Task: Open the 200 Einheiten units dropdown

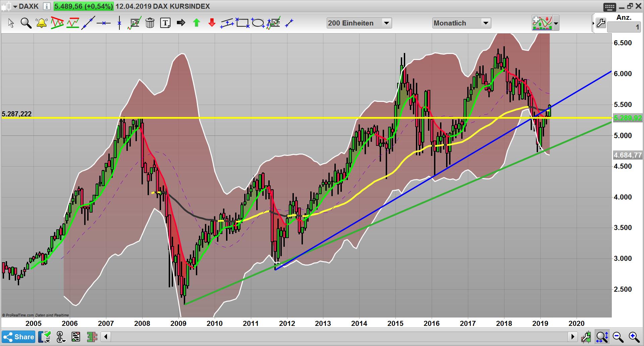Action: click(x=359, y=23)
